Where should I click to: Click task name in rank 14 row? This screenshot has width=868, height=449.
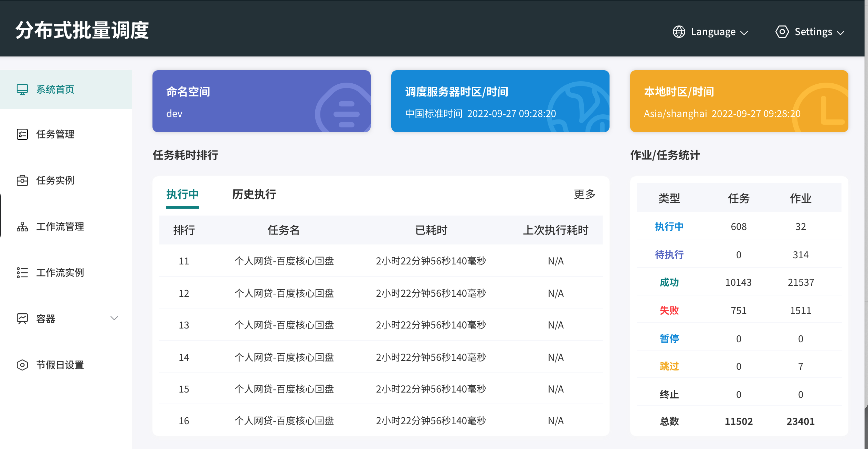tap(284, 357)
